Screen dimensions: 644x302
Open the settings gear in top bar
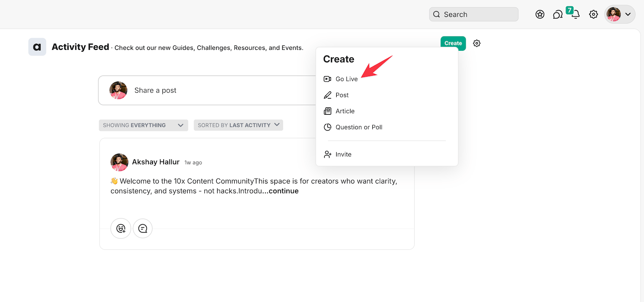(593, 14)
